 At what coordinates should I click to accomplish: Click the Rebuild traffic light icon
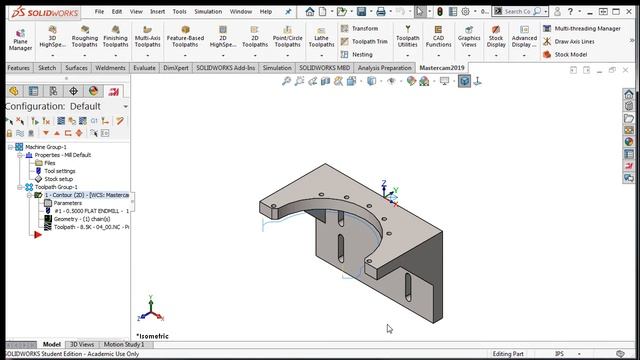[440, 11]
